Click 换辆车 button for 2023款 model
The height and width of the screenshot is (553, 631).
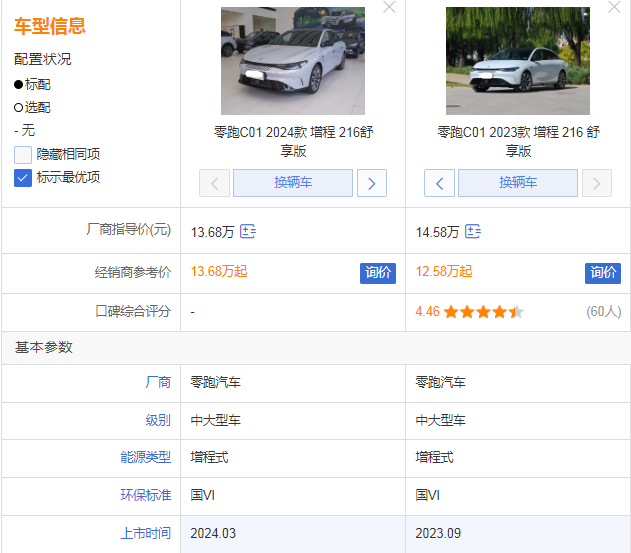click(x=518, y=183)
